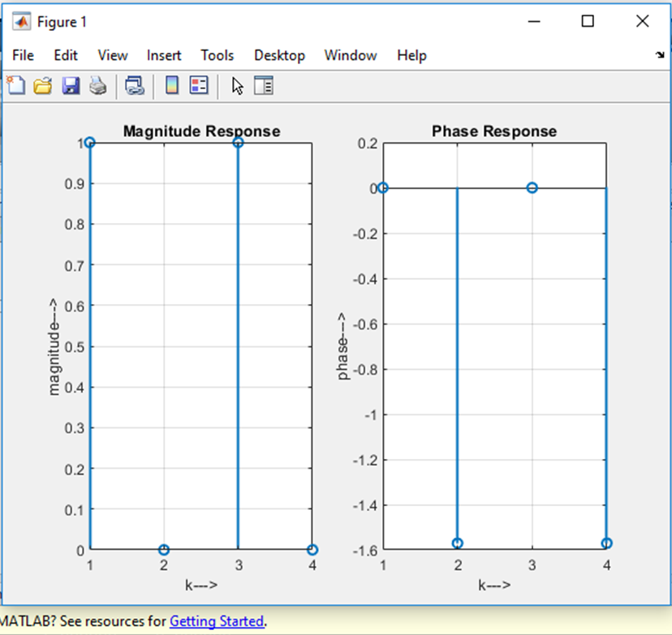Click the MATLAB logo in title bar
The width and height of the screenshot is (672, 635).
point(21,21)
